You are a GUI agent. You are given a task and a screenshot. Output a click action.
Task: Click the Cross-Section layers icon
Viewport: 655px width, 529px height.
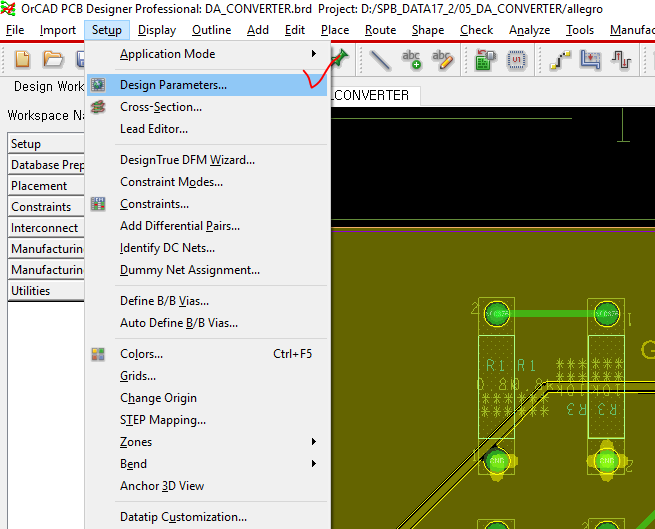[98, 107]
